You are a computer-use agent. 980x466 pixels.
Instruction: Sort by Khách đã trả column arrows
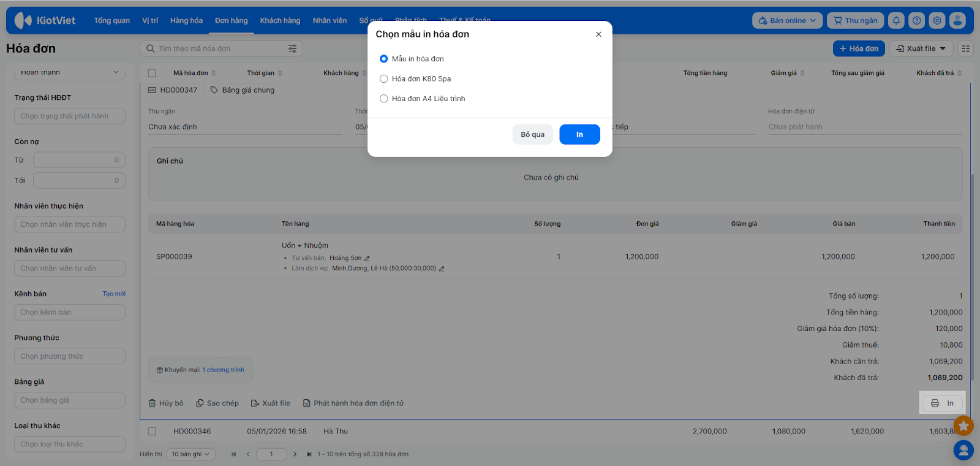pos(959,73)
